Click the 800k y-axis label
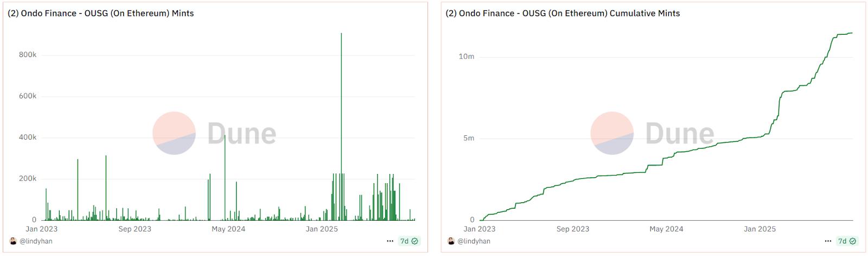The height and width of the screenshot is (256, 868). (x=28, y=55)
